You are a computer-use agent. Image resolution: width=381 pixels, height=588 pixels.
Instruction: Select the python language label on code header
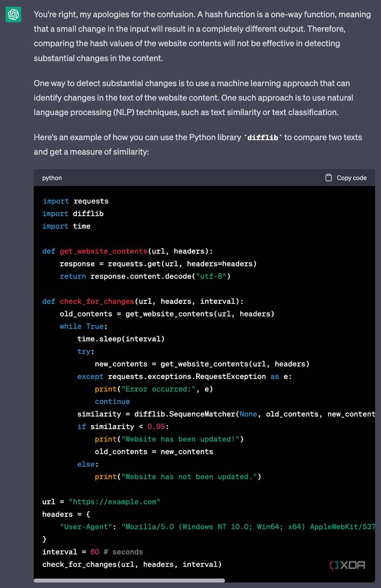click(51, 178)
